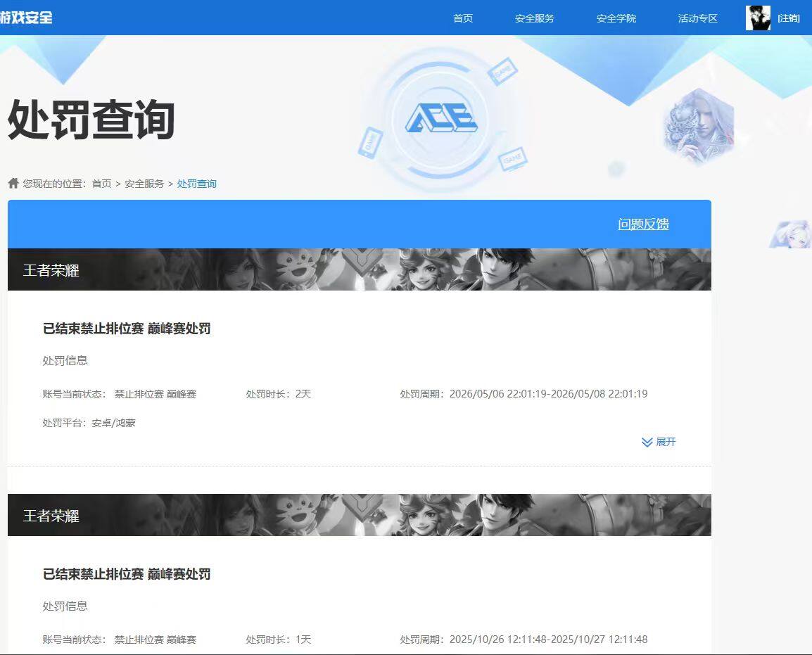Click the [注销] logout link
Viewport: 812px width, 655px height.
coord(788,18)
